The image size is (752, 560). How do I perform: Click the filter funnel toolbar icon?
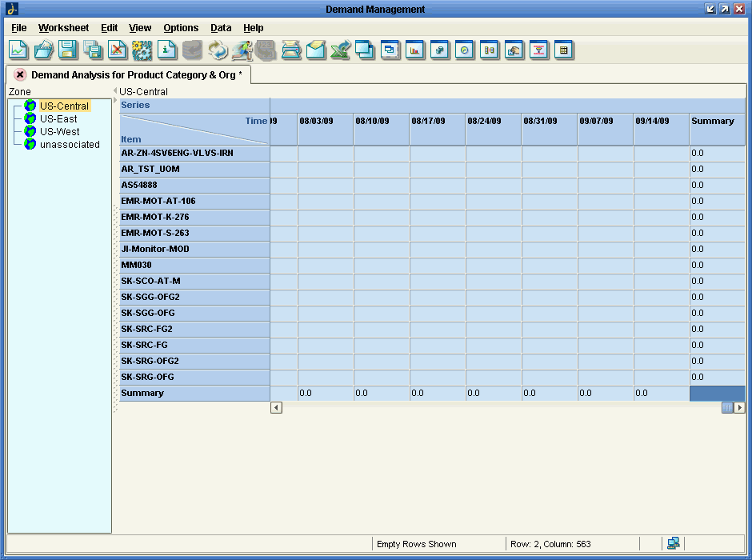pos(539,50)
